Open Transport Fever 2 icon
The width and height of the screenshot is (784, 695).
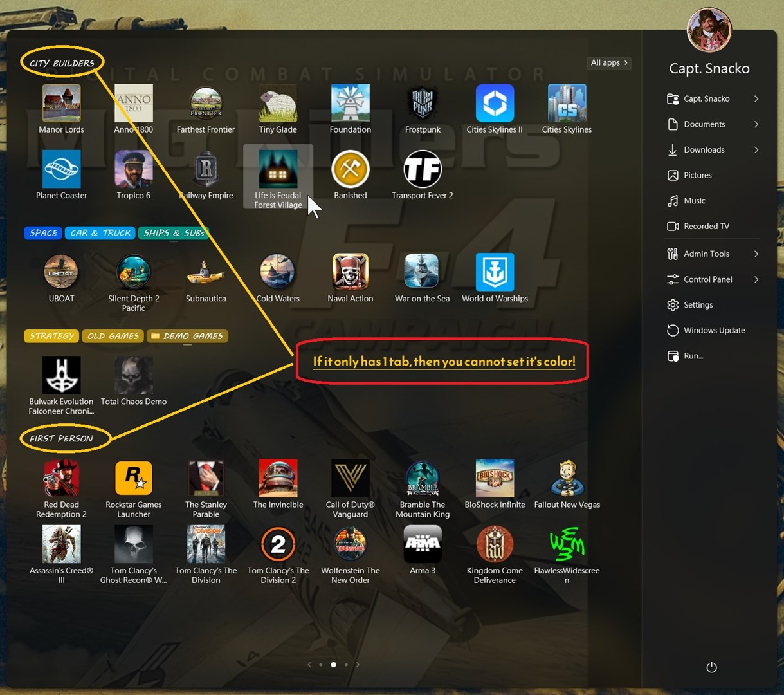tap(423, 170)
